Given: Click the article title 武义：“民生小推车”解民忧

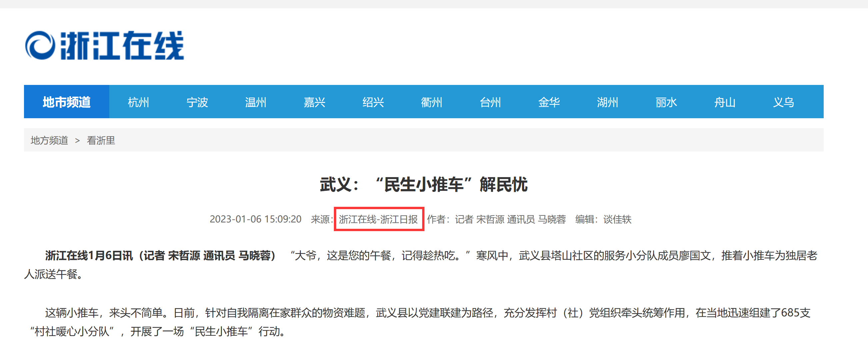Looking at the screenshot, I should (x=424, y=184).
